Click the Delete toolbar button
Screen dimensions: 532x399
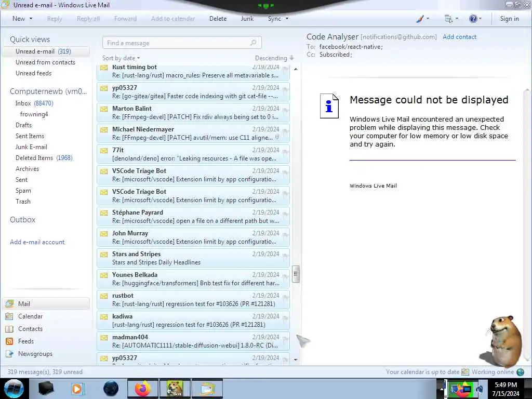point(218,19)
